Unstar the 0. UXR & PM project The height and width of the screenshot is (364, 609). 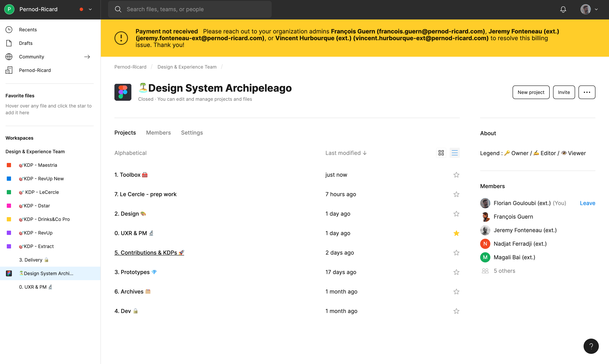tap(456, 233)
